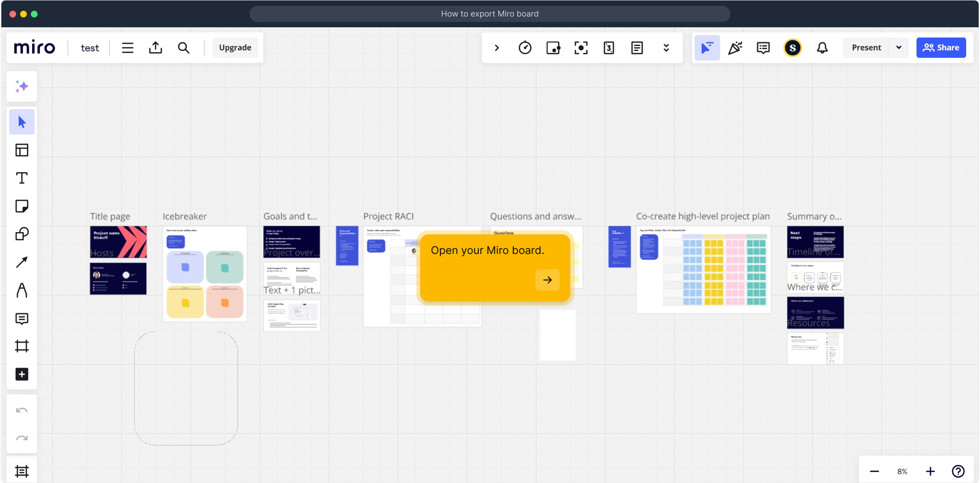Open the timer app

525,48
